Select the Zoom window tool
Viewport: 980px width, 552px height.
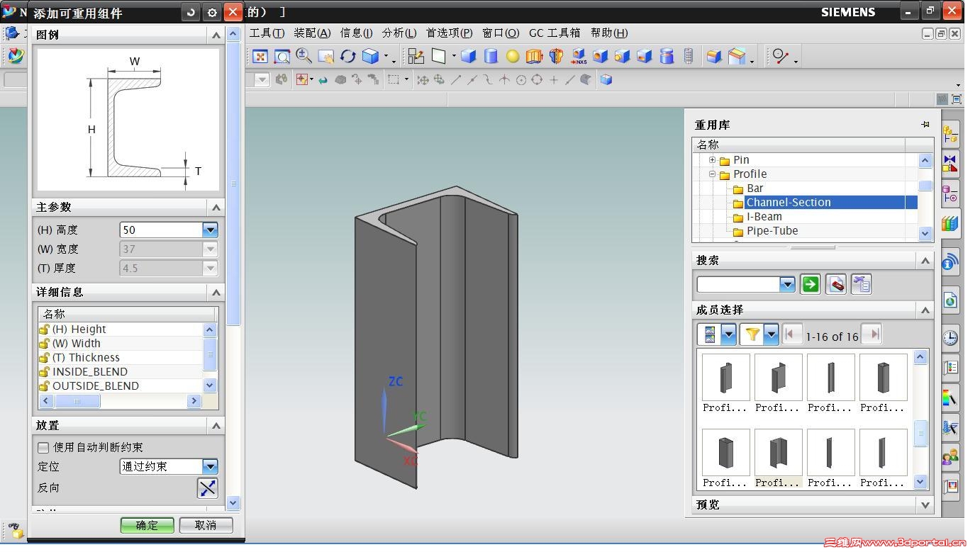pos(282,57)
